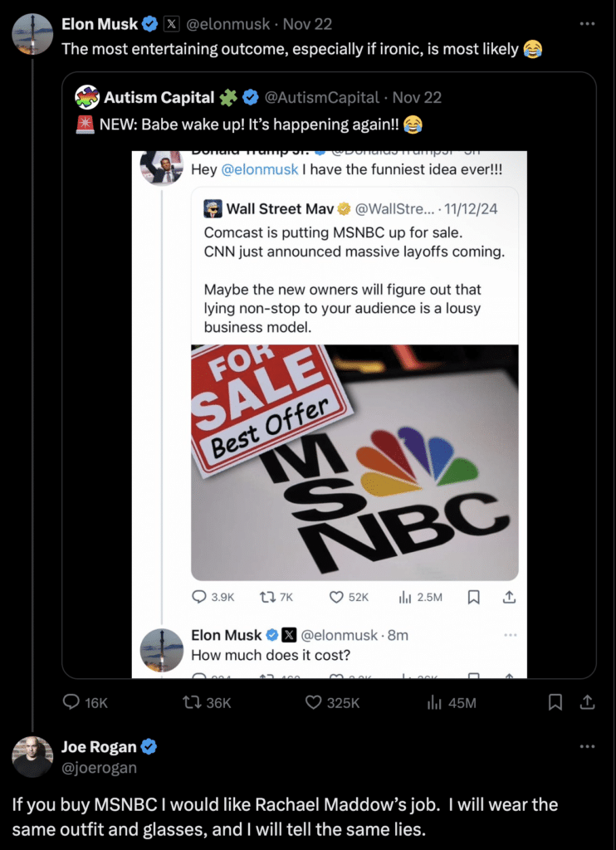Click Joe Rogan's verified checkmark badge
Viewport: 616px width, 850px height.
tap(149, 747)
